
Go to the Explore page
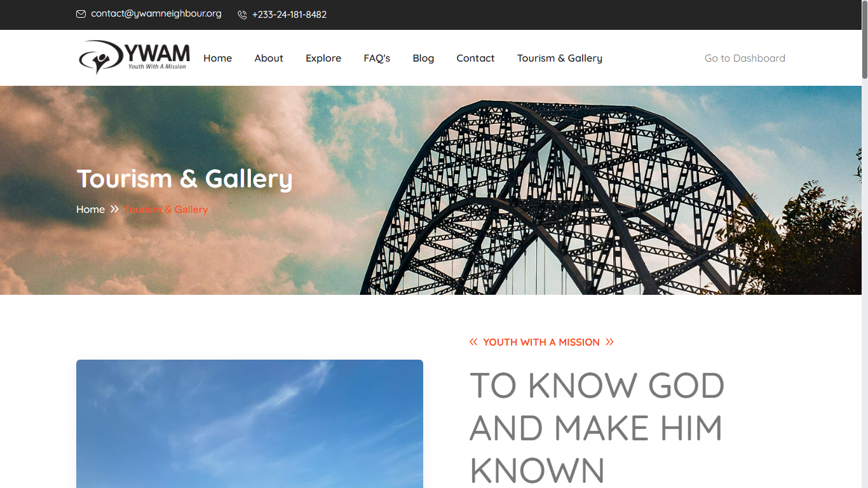[x=323, y=58]
